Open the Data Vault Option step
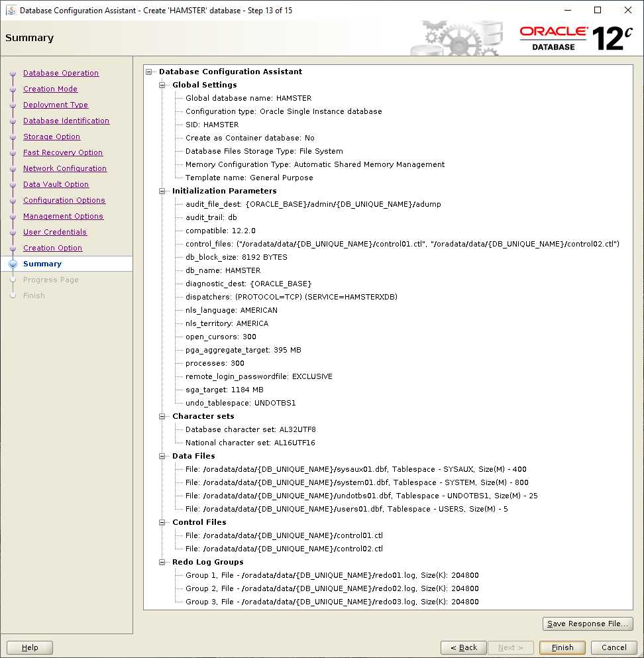This screenshot has height=658, width=644. pos(56,185)
